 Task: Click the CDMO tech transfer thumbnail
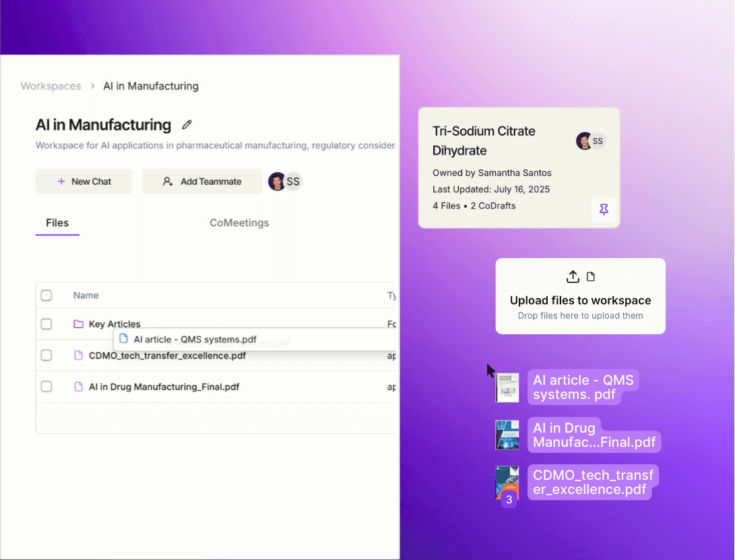(x=507, y=482)
